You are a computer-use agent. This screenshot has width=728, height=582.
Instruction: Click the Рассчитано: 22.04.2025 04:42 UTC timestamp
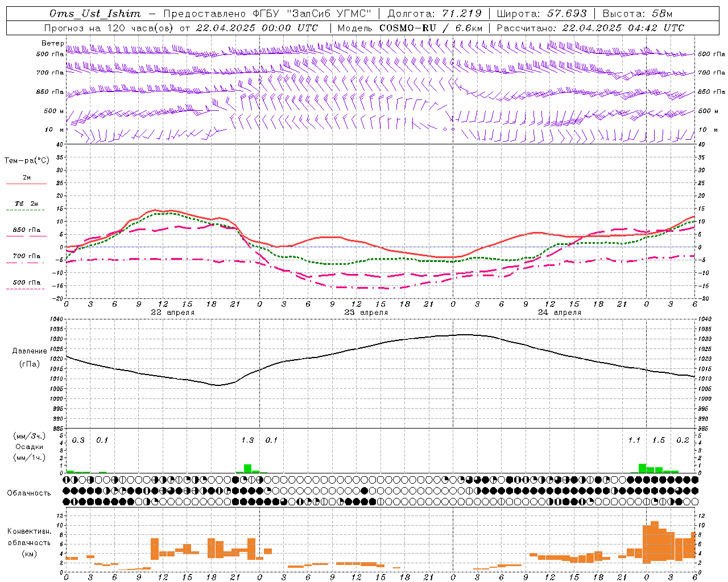[x=590, y=28]
